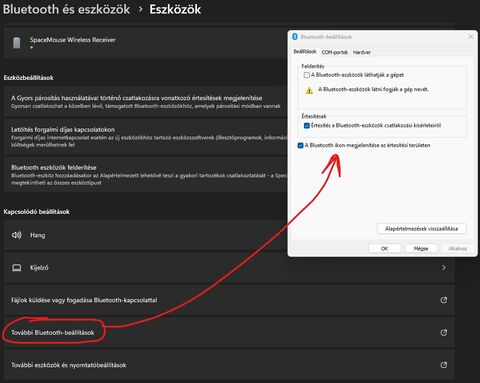Switch to the COM-portok tab
480x383 pixels.
(334, 52)
